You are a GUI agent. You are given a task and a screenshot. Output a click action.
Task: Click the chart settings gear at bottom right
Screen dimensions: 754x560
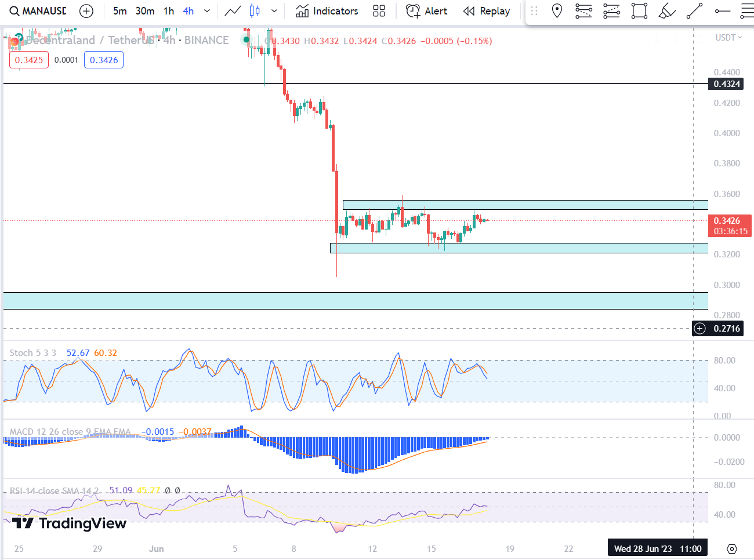(x=732, y=549)
